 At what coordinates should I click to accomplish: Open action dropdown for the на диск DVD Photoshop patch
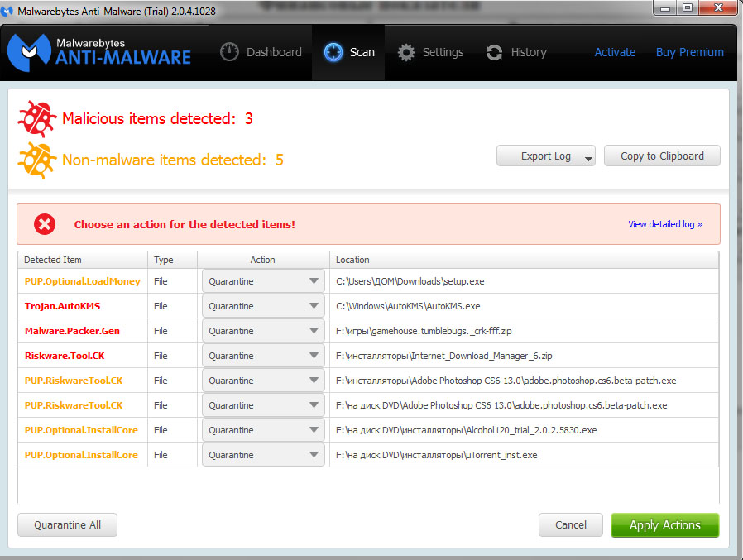(263, 405)
